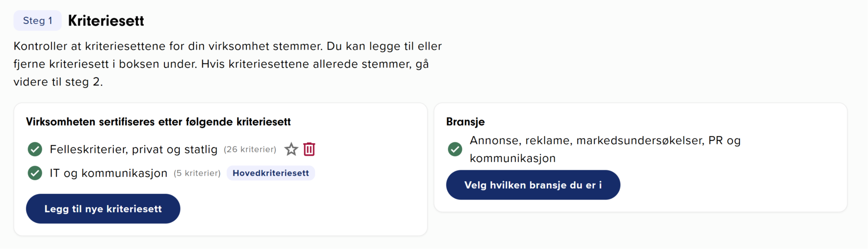Click green checkmark beside IT og kommunikasjon

pos(35,173)
